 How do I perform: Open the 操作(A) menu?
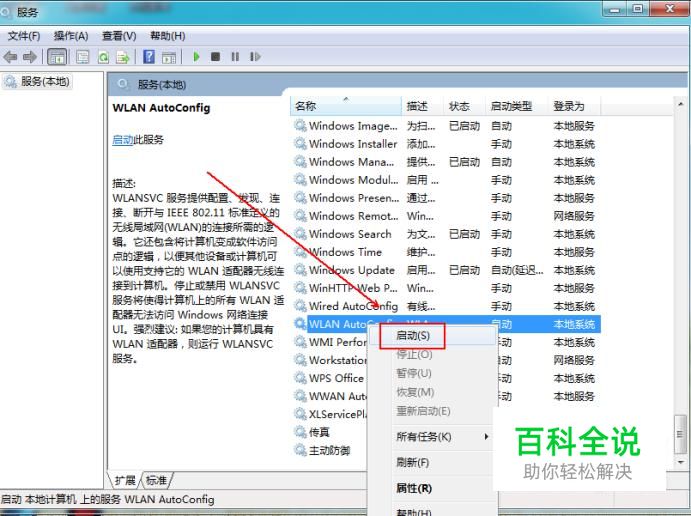pos(71,36)
